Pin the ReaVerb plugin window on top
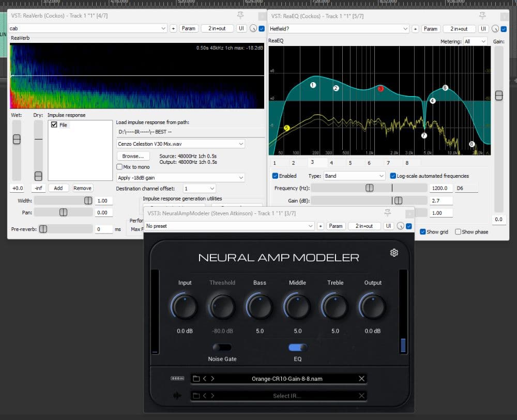 point(240,15)
